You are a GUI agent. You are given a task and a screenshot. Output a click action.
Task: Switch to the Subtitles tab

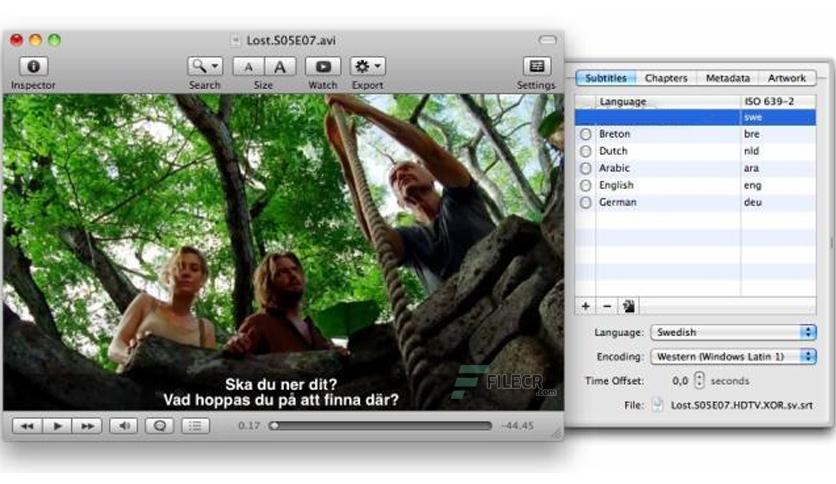tap(606, 78)
